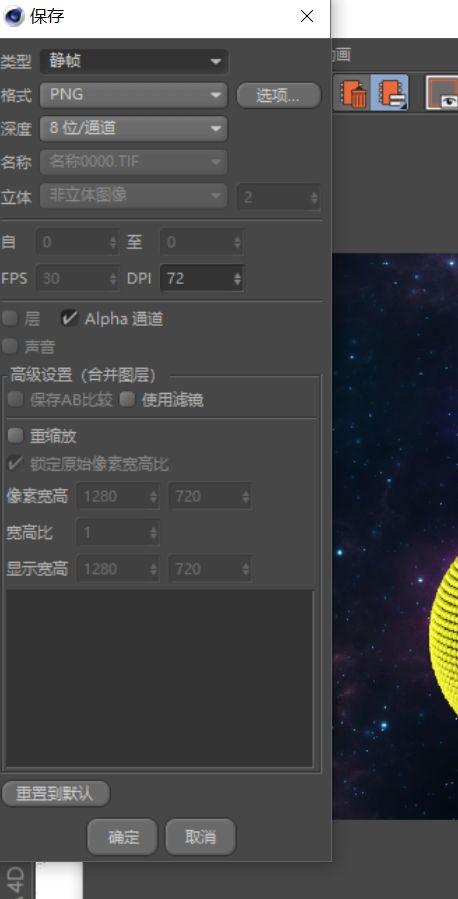Click the render history list icon
458x899 pixels.
pyautogui.click(x=392, y=92)
